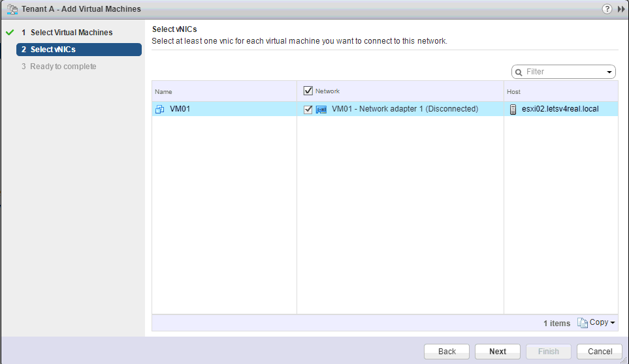Click the help question mark icon
Viewport: 629px width, 364px height.
point(607,9)
